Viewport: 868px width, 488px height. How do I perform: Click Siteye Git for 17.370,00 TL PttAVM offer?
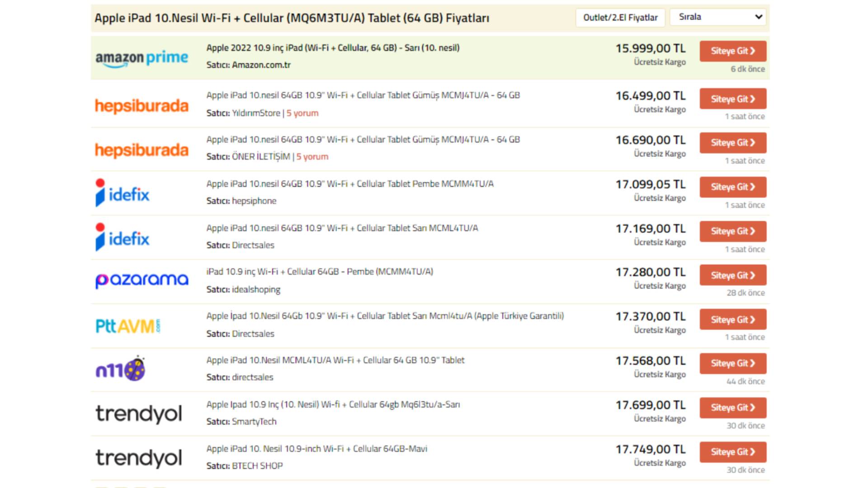coord(733,319)
